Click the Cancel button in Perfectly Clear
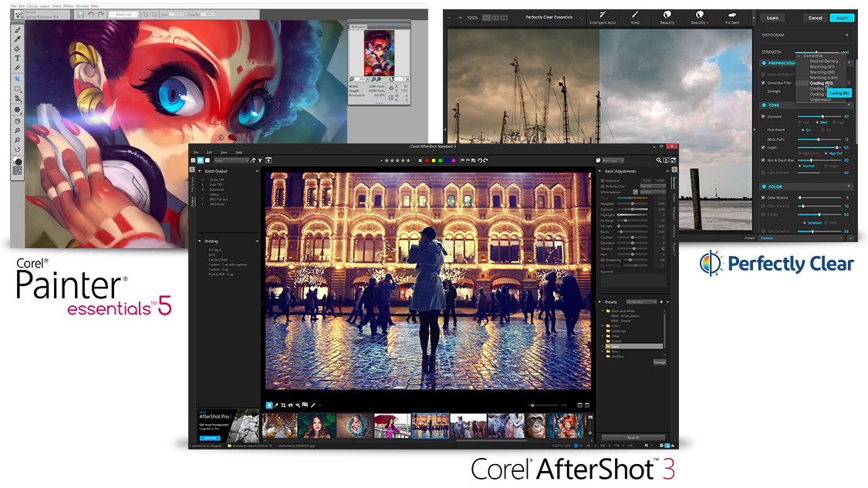868x488 pixels. [x=816, y=18]
